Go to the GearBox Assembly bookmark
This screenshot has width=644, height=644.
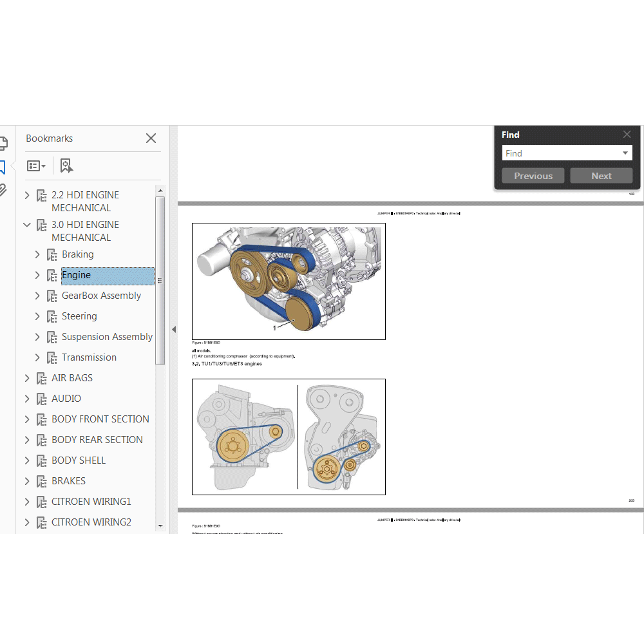101,296
